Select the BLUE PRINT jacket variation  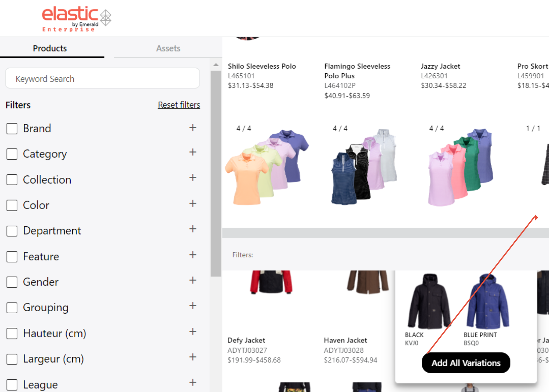(488, 302)
